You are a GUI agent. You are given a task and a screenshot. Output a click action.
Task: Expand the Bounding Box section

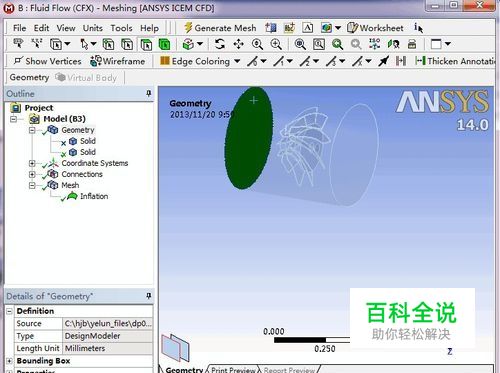click(x=10, y=361)
